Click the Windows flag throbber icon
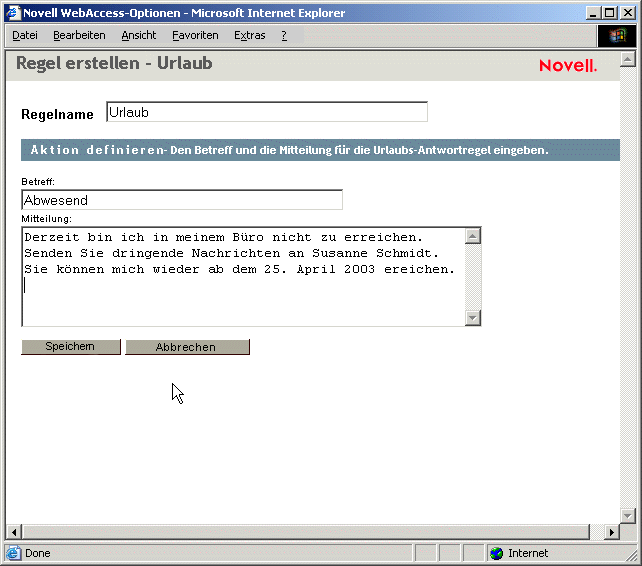The width and height of the screenshot is (642, 566). 617,36
